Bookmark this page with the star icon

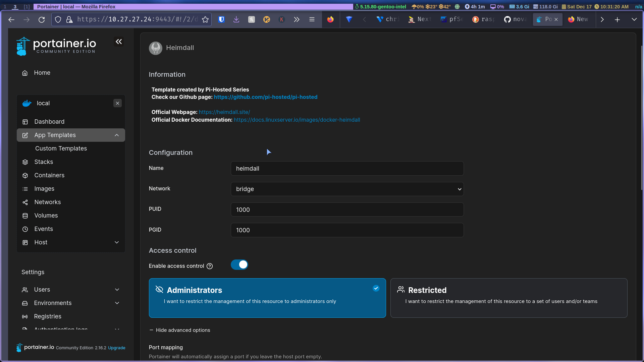[205, 20]
